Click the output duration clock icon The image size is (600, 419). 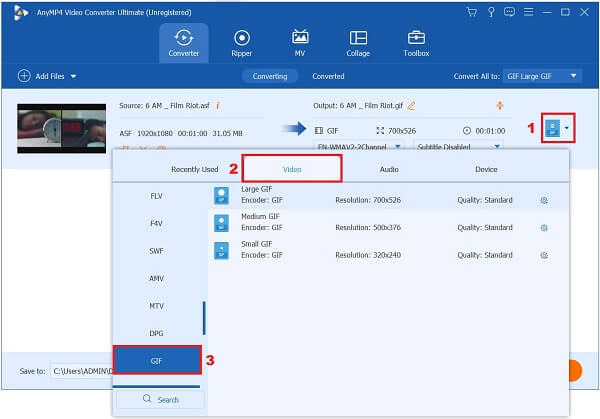pos(467,131)
